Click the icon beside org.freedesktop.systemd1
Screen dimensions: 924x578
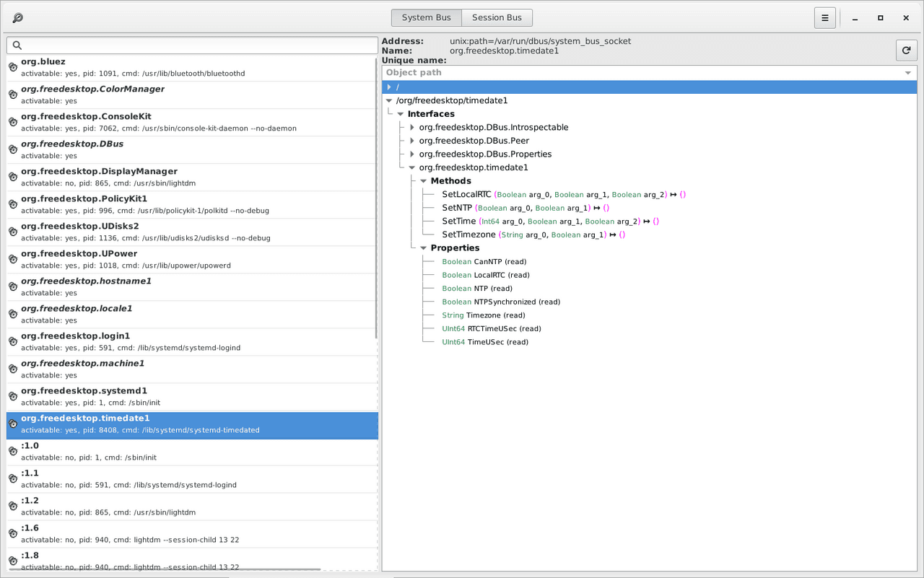point(13,396)
